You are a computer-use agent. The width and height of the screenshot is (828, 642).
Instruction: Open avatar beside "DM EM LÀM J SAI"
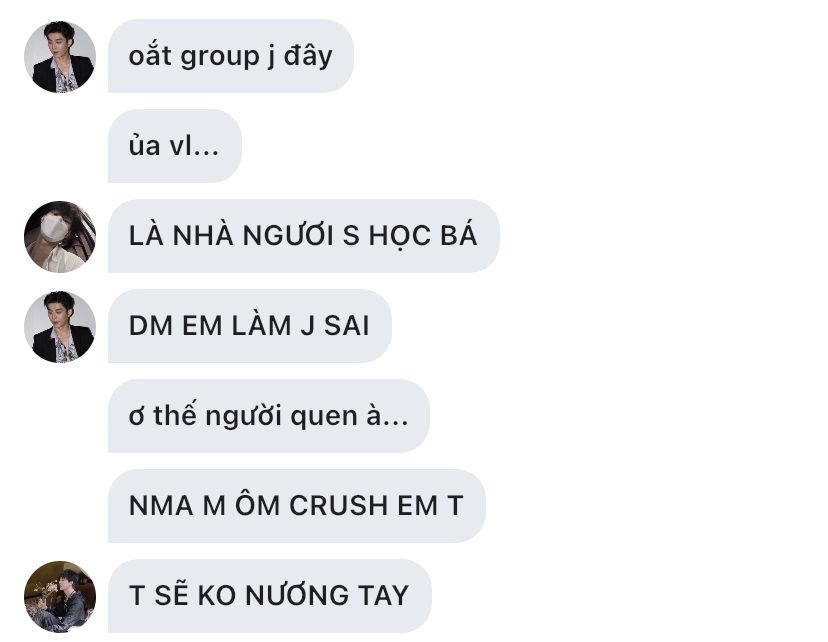[x=60, y=326]
